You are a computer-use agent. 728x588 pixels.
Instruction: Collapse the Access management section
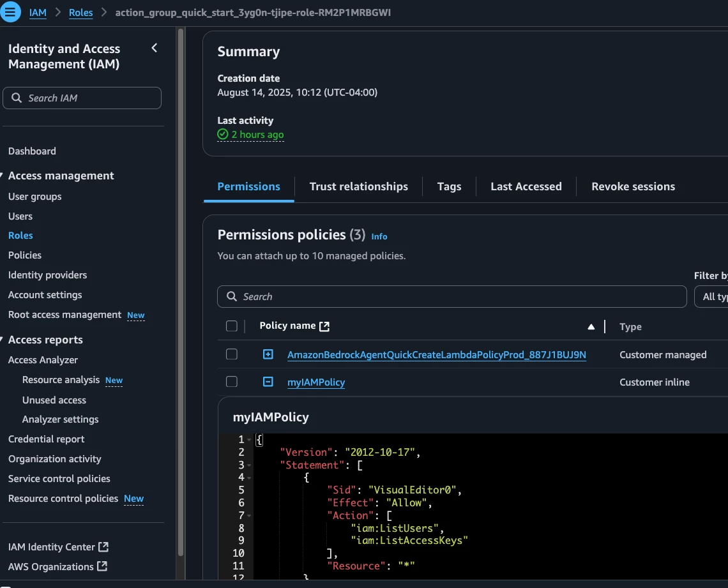pos(2,176)
